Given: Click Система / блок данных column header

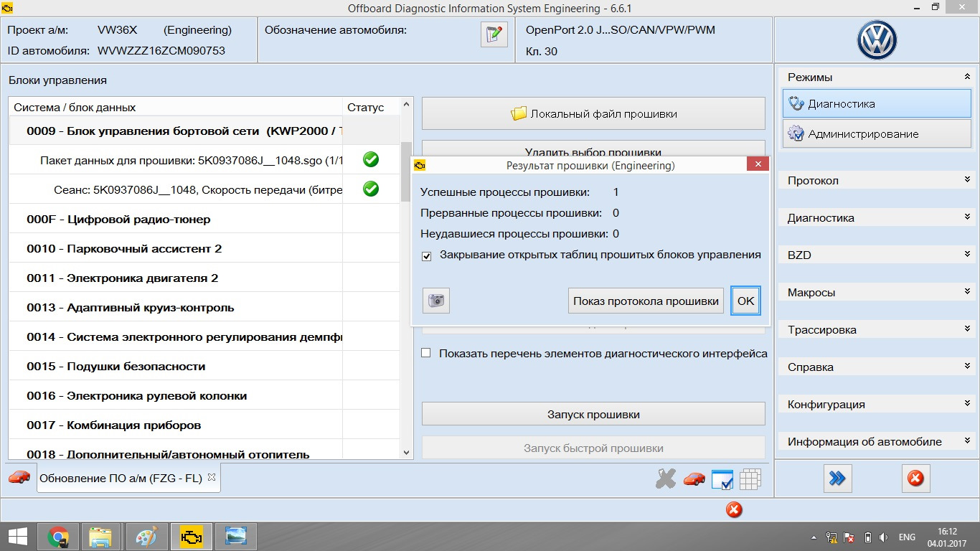Looking at the screenshot, I should 176,107.
